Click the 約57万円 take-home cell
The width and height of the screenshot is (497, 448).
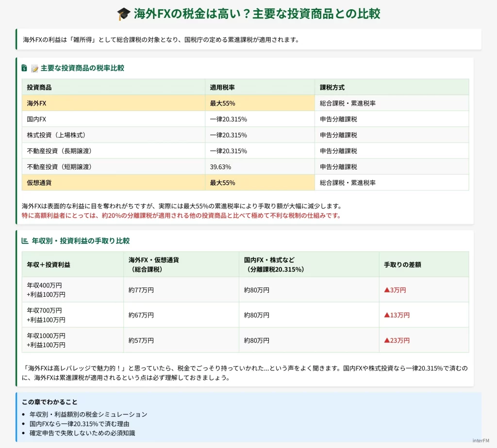[141, 340]
